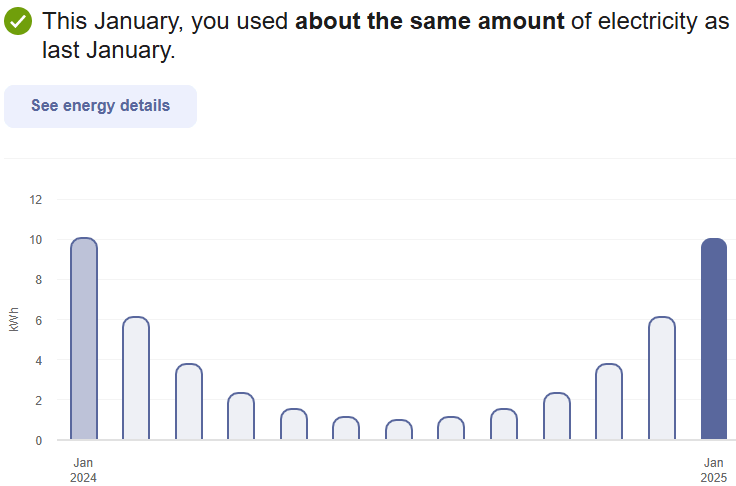Viewport: 736px width, 486px height.
Task: Click the green checkmark status icon
Action: (19, 21)
